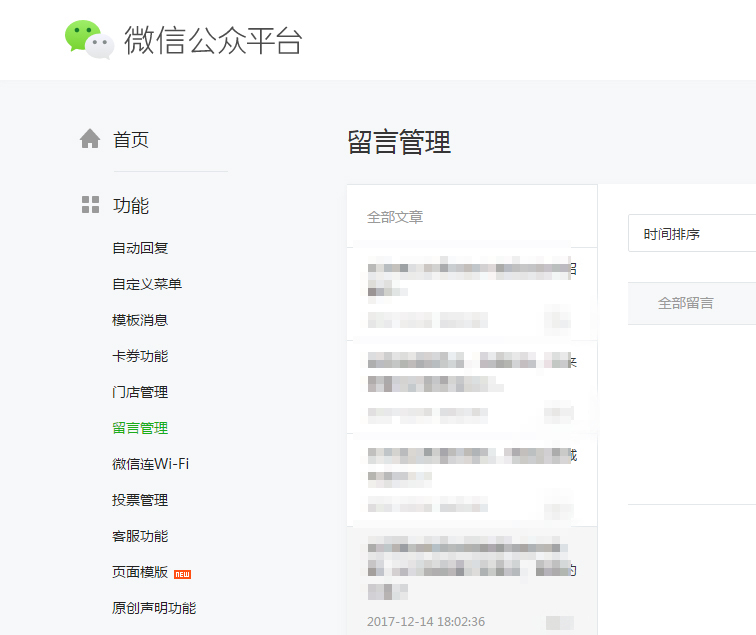Open 模板消息 in the sidebar
Image resolution: width=756 pixels, height=635 pixels.
[140, 320]
